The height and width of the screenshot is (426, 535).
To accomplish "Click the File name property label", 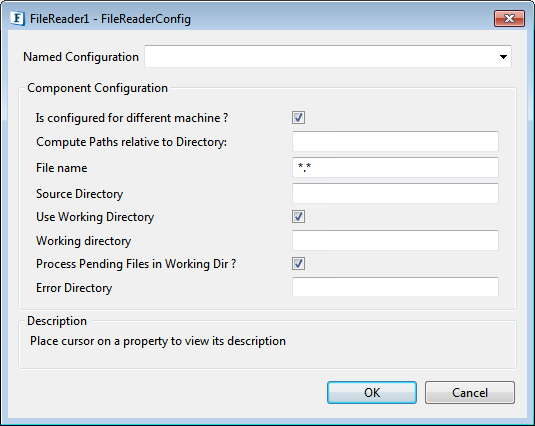I will [x=62, y=168].
